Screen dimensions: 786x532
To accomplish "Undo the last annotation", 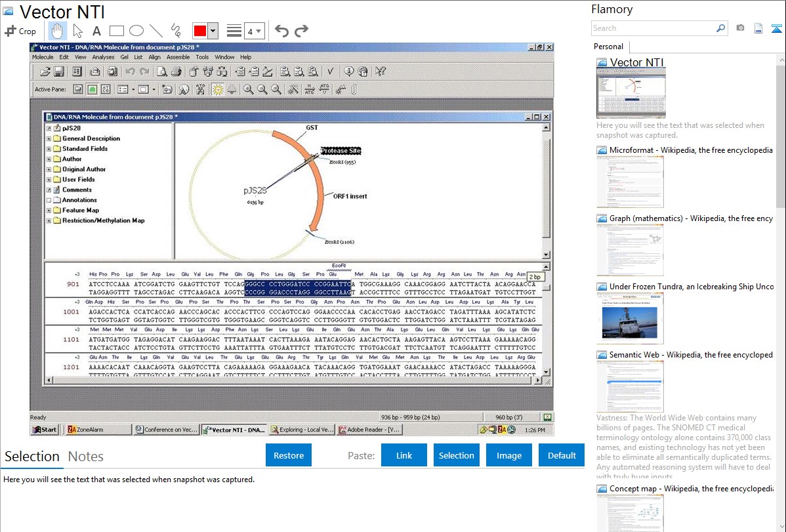I will pos(281,31).
